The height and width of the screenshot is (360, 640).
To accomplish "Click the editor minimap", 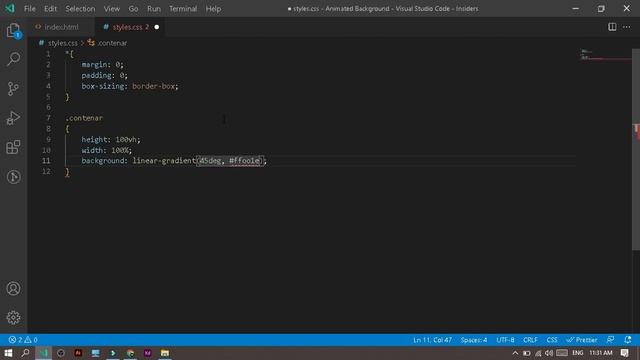I will [x=605, y=55].
